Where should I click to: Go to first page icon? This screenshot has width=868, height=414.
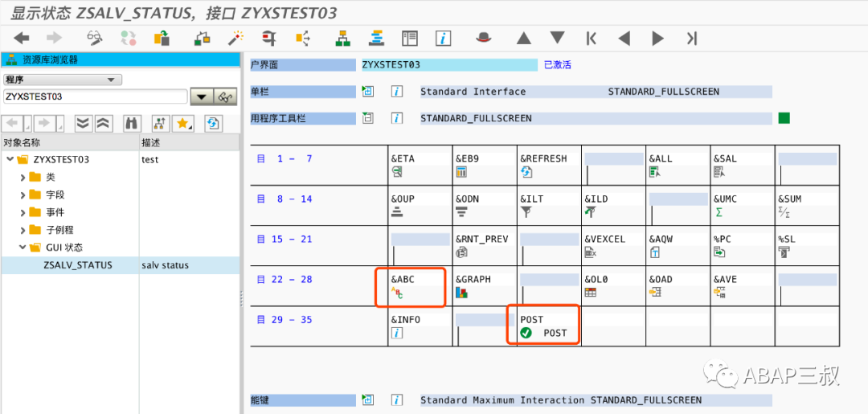coord(592,39)
